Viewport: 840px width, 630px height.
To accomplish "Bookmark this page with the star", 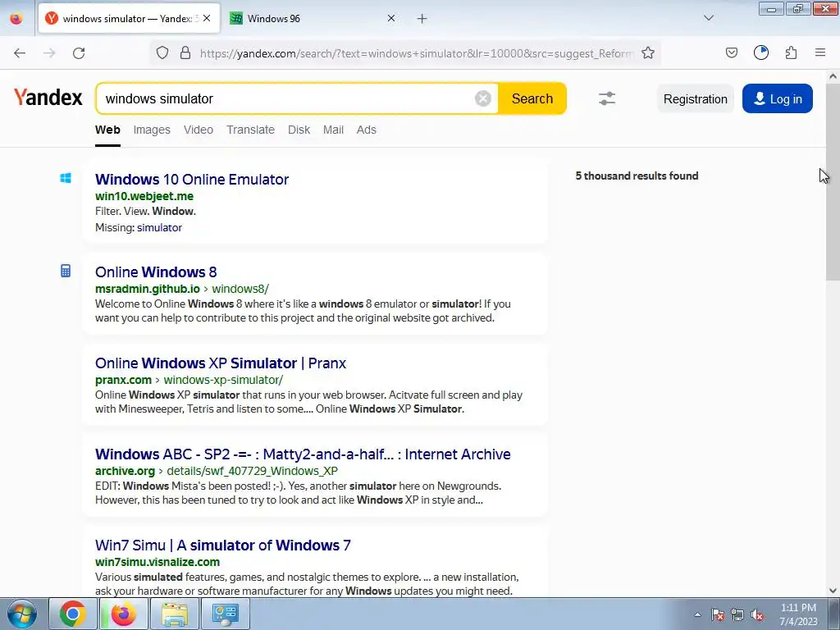I will 648,53.
